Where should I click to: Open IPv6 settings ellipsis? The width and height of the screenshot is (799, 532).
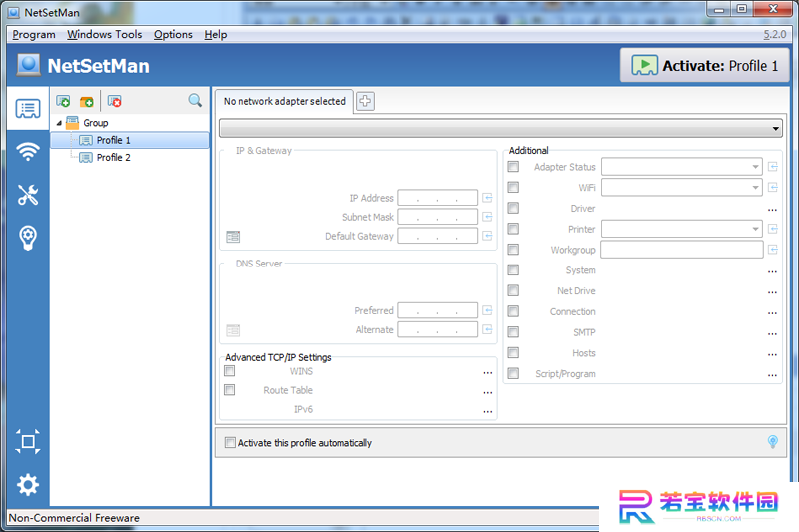coord(488,411)
